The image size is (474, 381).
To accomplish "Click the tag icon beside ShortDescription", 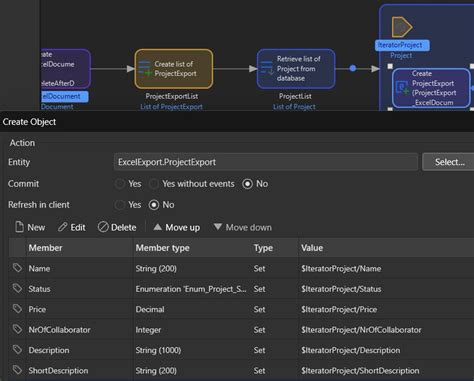I will pos(17,370).
